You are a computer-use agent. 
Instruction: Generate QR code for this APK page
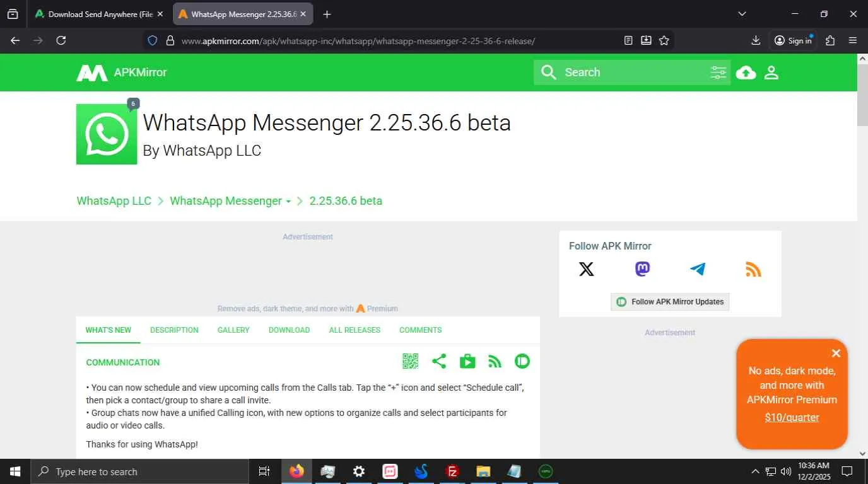410,361
